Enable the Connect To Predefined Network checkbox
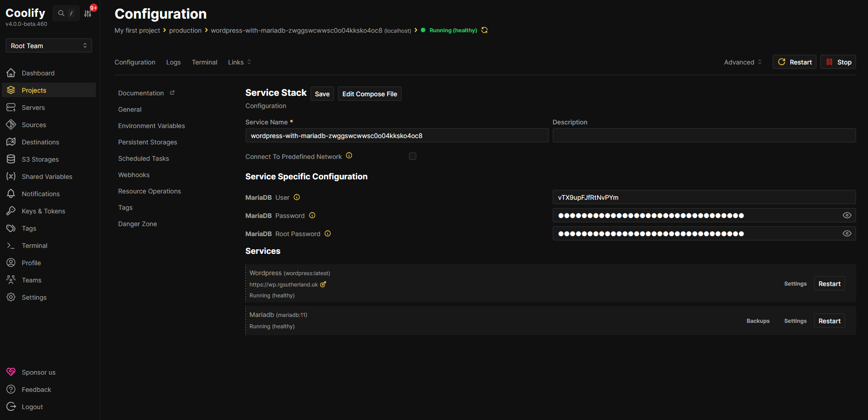This screenshot has width=868, height=420. pos(413,156)
